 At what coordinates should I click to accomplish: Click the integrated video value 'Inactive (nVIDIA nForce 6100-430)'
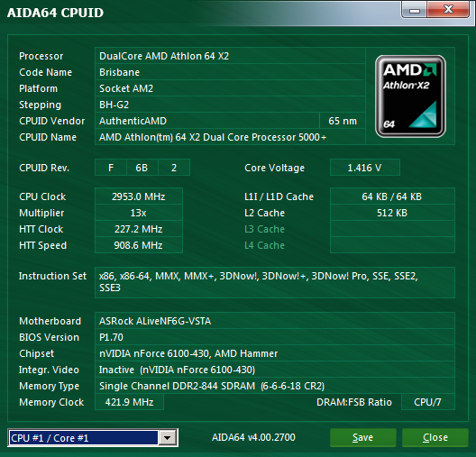coord(275,370)
